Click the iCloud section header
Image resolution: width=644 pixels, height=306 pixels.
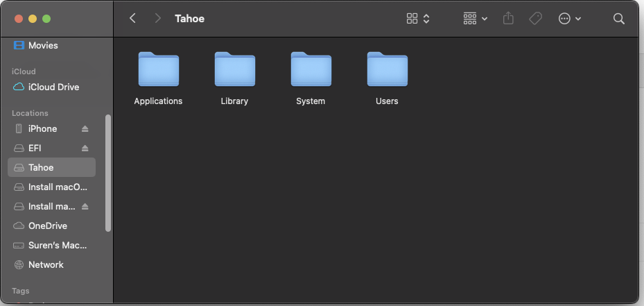pos(24,71)
